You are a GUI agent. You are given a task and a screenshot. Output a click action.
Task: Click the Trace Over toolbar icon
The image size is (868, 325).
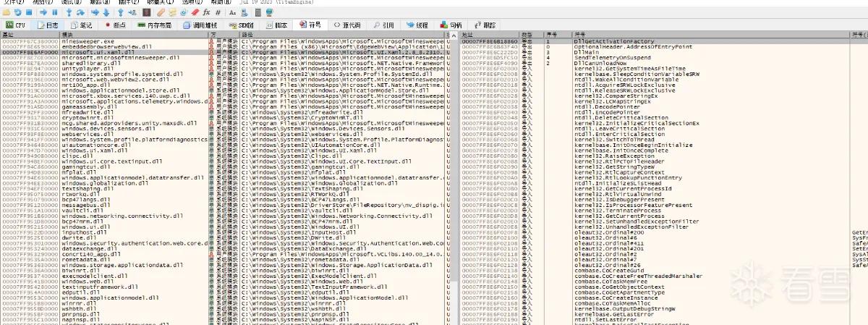(106, 12)
